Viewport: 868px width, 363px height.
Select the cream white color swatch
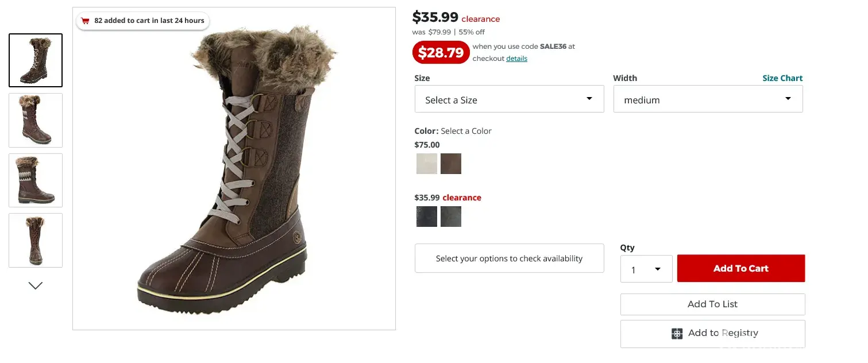coord(427,164)
